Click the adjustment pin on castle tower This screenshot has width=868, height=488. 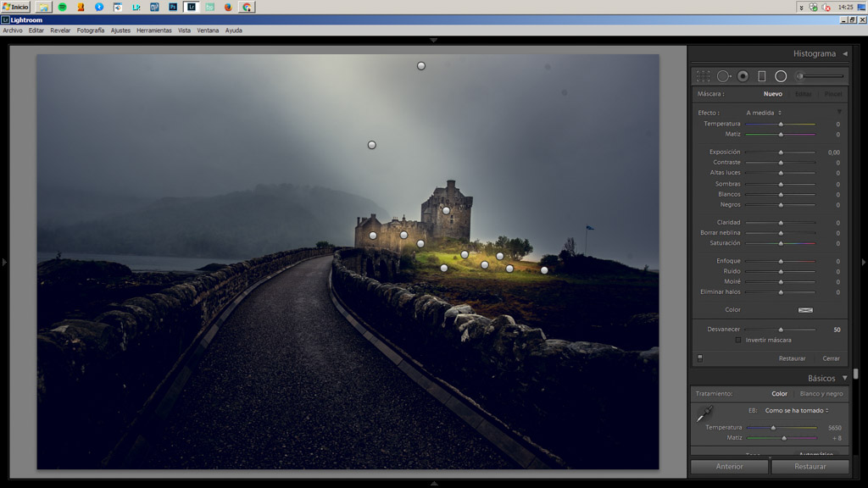[x=446, y=210]
